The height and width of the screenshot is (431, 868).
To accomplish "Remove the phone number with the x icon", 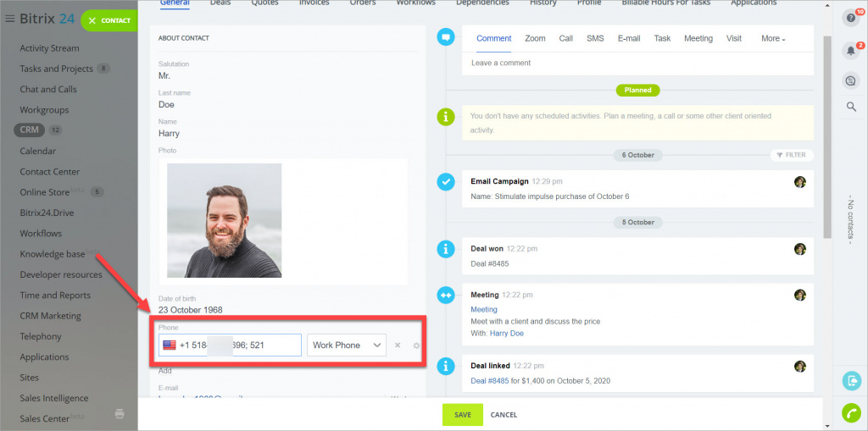I will click(398, 345).
